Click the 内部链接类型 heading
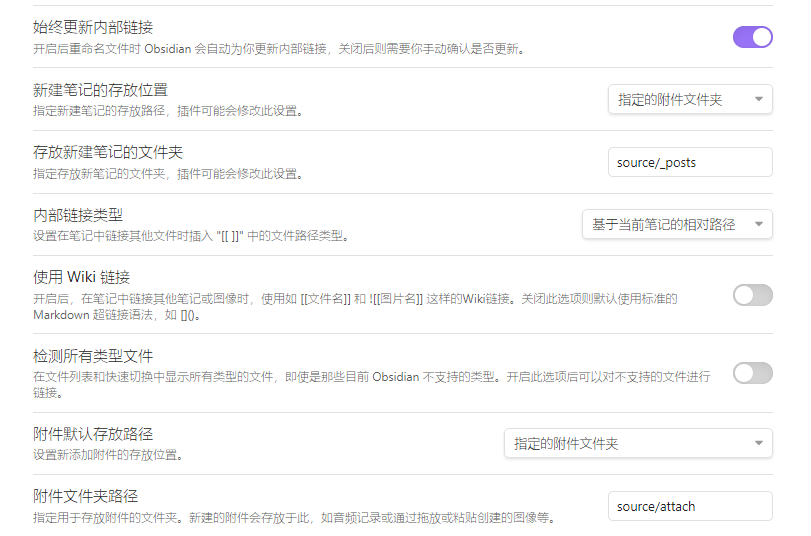This screenshot has height=536, width=811. (x=78, y=215)
